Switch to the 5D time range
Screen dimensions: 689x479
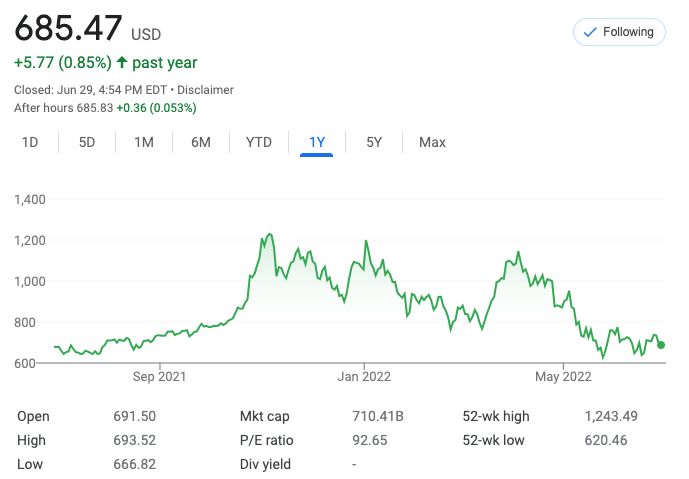pyautogui.click(x=87, y=142)
